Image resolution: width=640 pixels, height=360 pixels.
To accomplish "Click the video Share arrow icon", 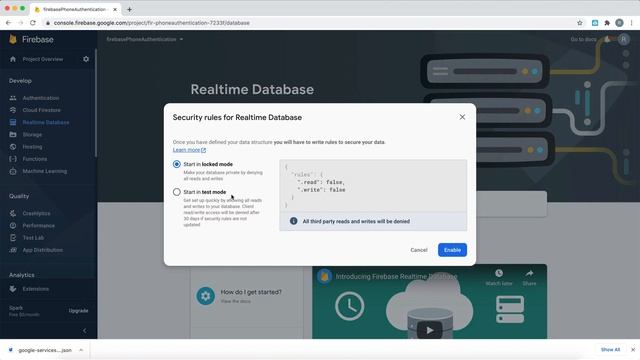I will (x=529, y=273).
